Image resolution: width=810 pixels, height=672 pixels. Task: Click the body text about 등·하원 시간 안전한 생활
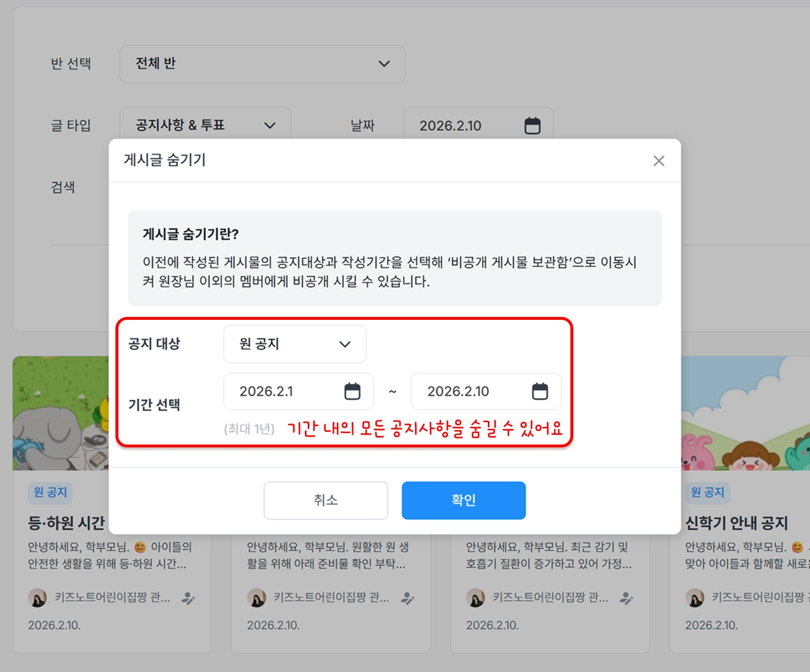[x=110, y=555]
